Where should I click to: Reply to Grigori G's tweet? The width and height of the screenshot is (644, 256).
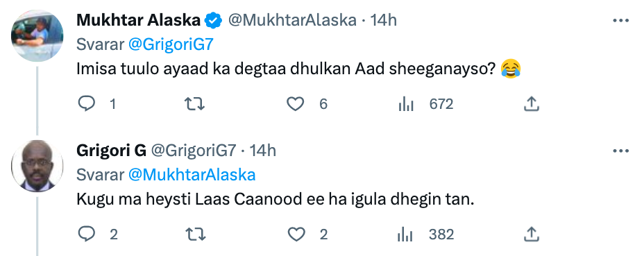tap(87, 234)
